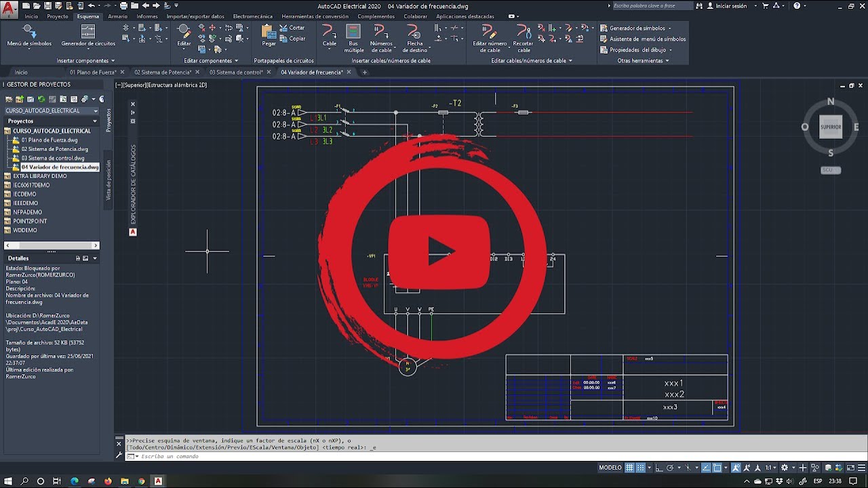Viewport: 868px width, 488px height.
Task: Close the 03 Sistema de control drawing tab
Action: [x=269, y=72]
